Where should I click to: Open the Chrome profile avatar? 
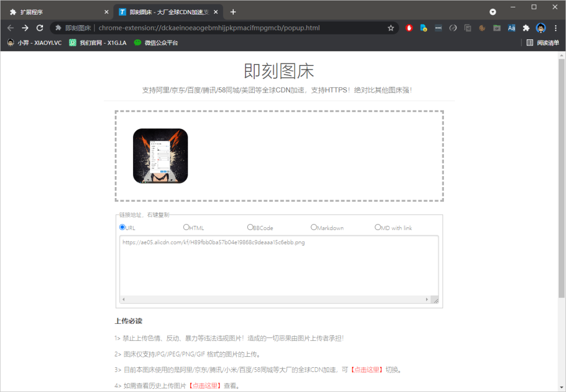[x=541, y=28]
